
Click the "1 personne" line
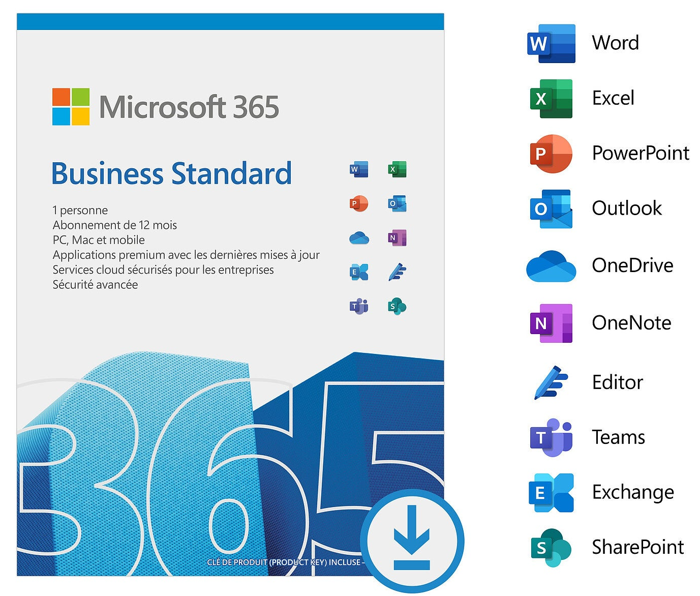[80, 210]
